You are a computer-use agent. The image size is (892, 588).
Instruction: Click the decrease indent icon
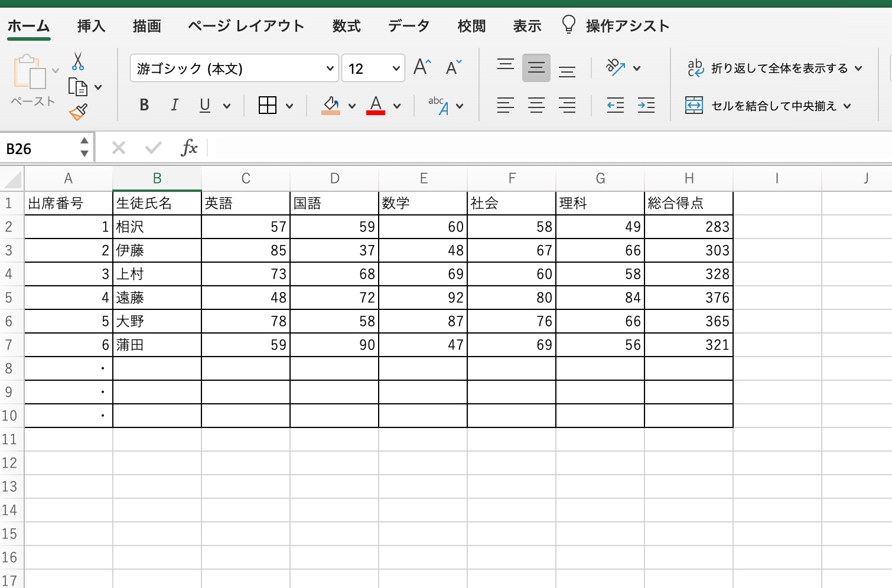tap(615, 106)
